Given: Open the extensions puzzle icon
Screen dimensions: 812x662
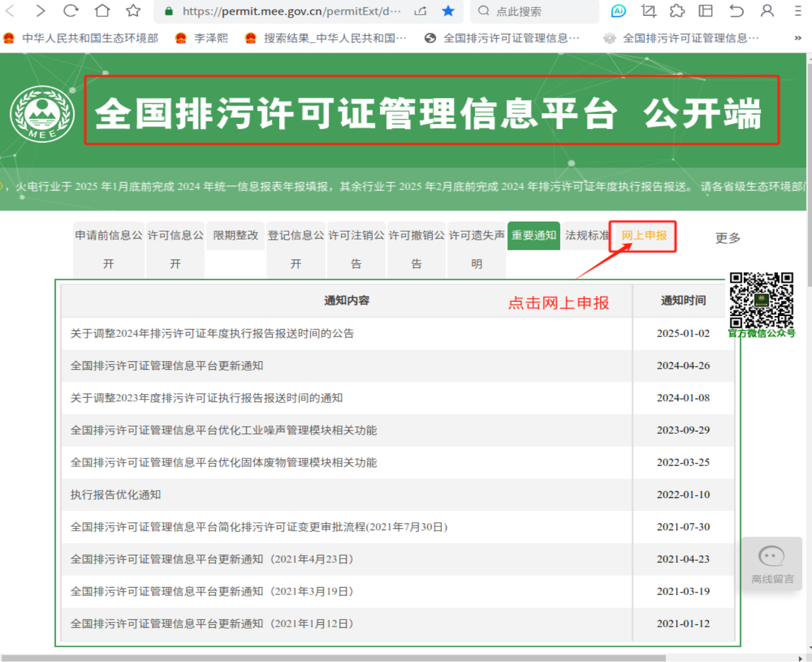Looking at the screenshot, I should (677, 11).
